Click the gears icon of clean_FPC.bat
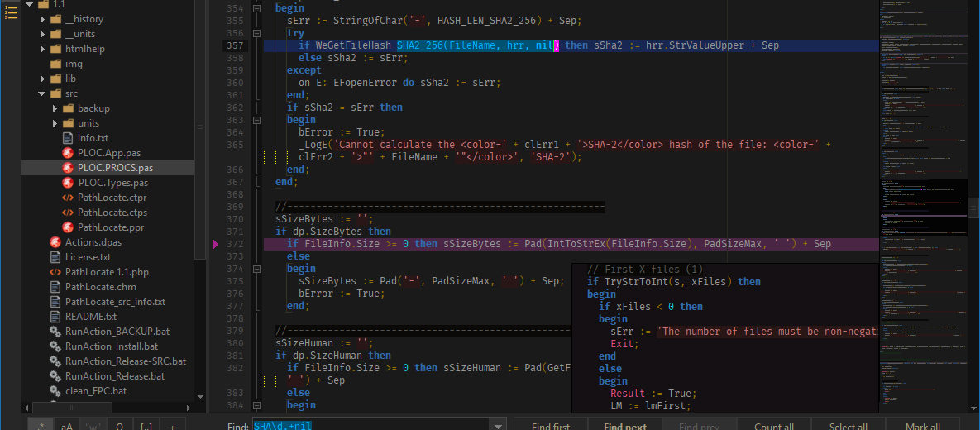This screenshot has height=430, width=980. (x=55, y=391)
